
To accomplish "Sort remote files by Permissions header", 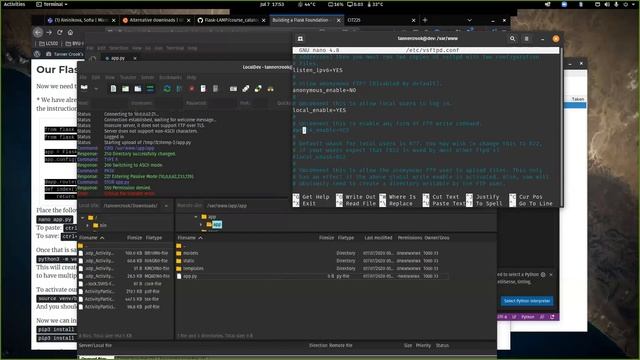I will click(x=410, y=238).
